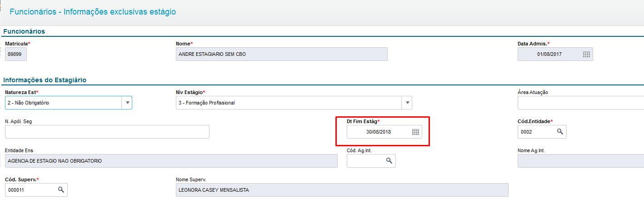Click the Cód.Entidade search magnifier

(x=560, y=132)
